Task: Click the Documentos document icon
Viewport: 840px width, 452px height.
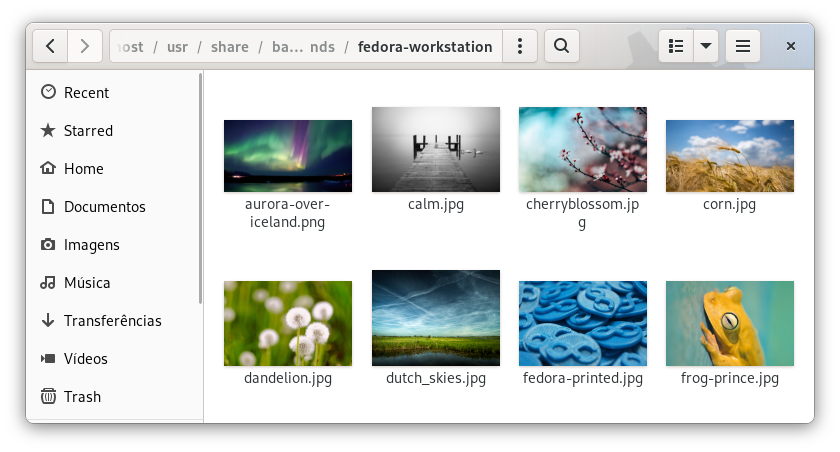Action: coord(48,206)
